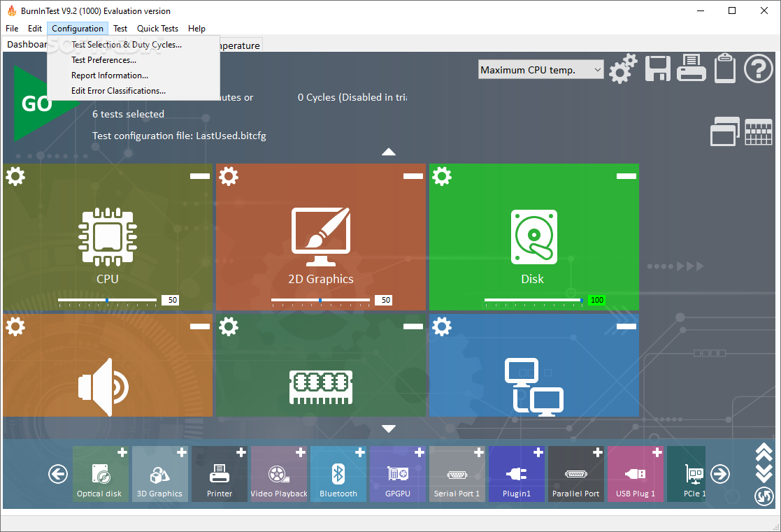The image size is (781, 532).
Task: Add the 3D Graphics test
Action: (x=182, y=452)
